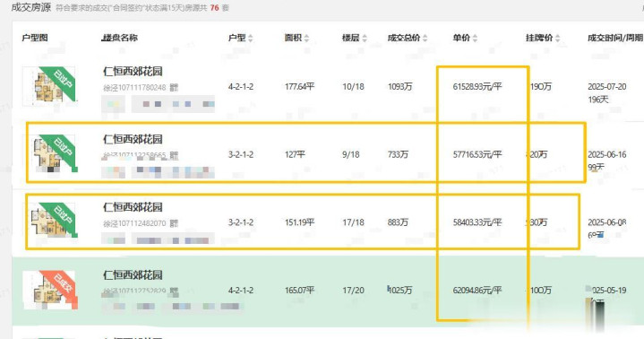Click the 户型图 column header
This screenshot has width=644, height=339.
coord(35,38)
